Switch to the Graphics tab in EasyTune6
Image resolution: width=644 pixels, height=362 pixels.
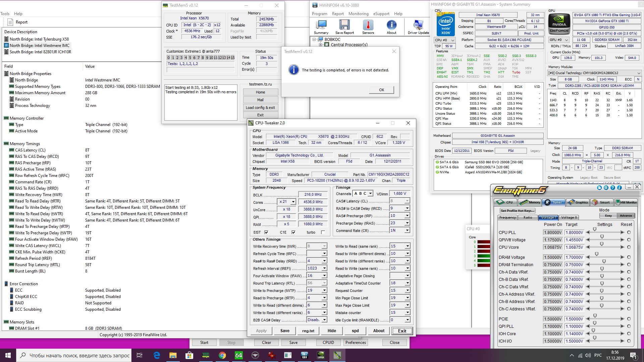(x=578, y=202)
